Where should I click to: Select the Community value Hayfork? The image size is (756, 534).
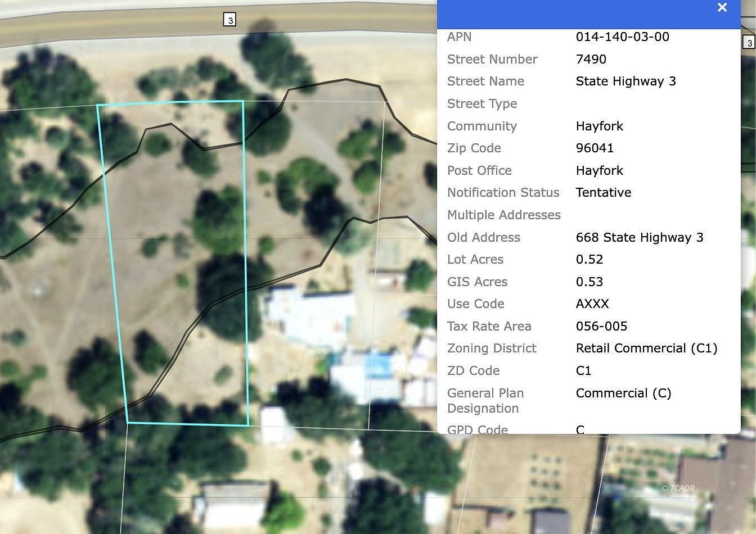(600, 126)
